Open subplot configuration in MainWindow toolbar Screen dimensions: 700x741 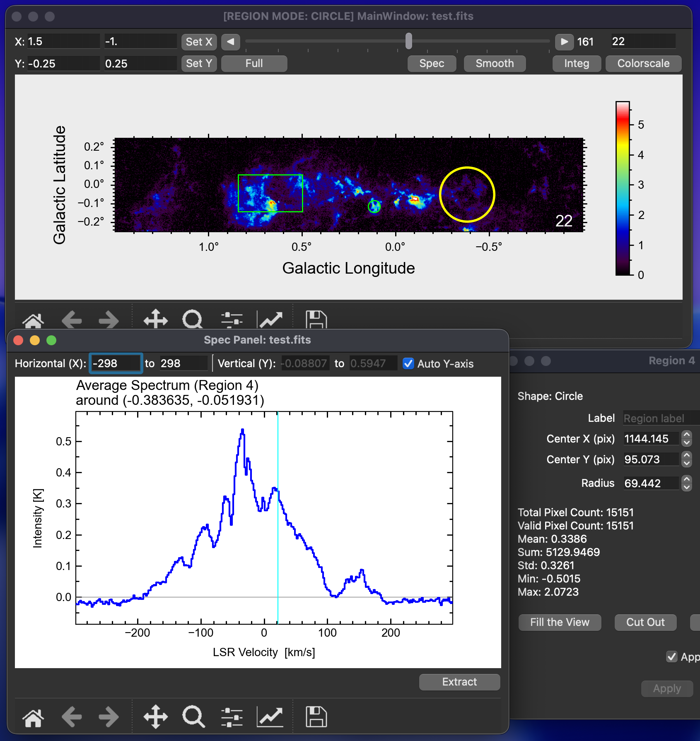click(x=232, y=320)
